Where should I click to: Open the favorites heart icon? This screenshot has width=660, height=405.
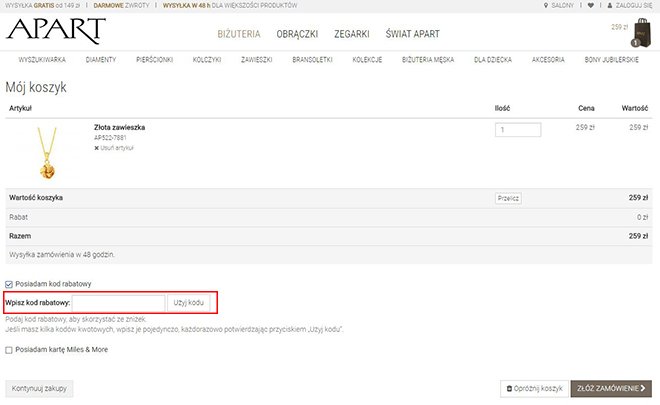(591, 5)
